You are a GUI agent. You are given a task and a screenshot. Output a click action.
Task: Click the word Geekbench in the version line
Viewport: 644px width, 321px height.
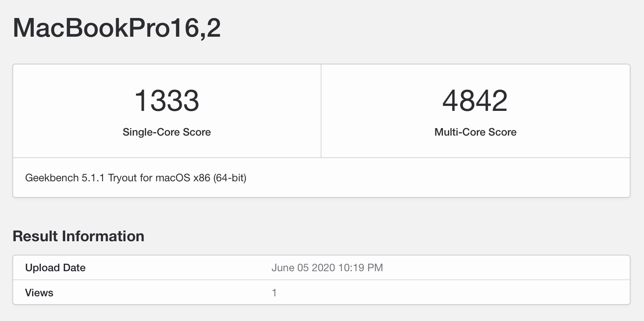click(52, 178)
